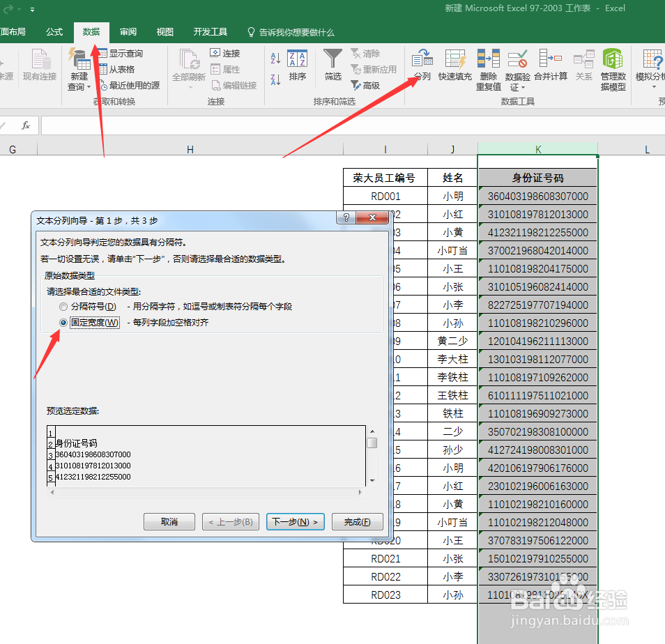Image resolution: width=665 pixels, height=644 pixels.
Task: Click the preview horizontal scroll left arrow
Action: coord(52,492)
